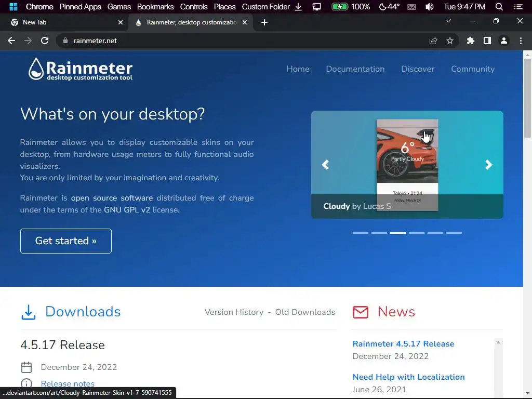Show previous carousel slide
Screen dimensions: 532x399
[325, 165]
